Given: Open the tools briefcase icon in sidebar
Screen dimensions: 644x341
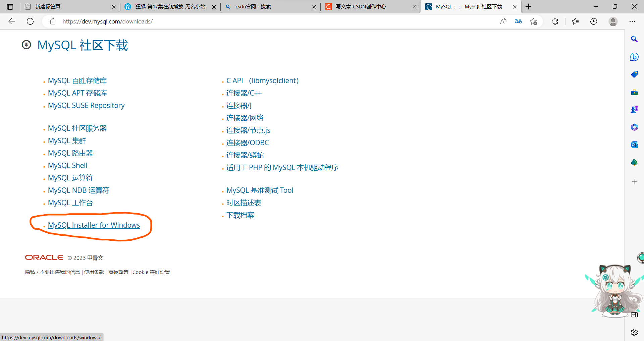Looking at the screenshot, I should 634,92.
